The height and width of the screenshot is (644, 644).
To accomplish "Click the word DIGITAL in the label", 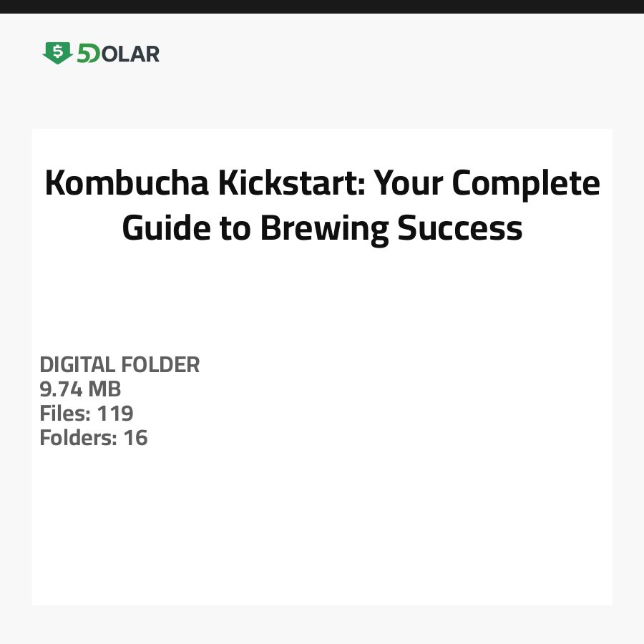I will 77,365.
